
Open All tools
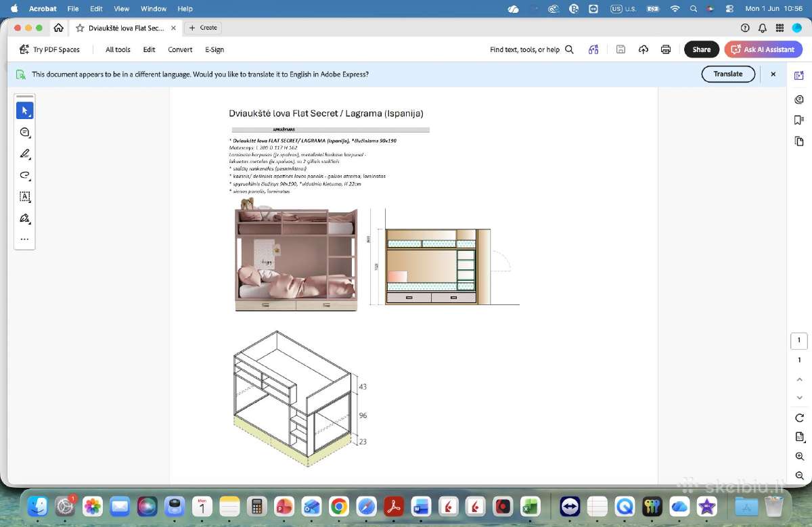coord(118,49)
